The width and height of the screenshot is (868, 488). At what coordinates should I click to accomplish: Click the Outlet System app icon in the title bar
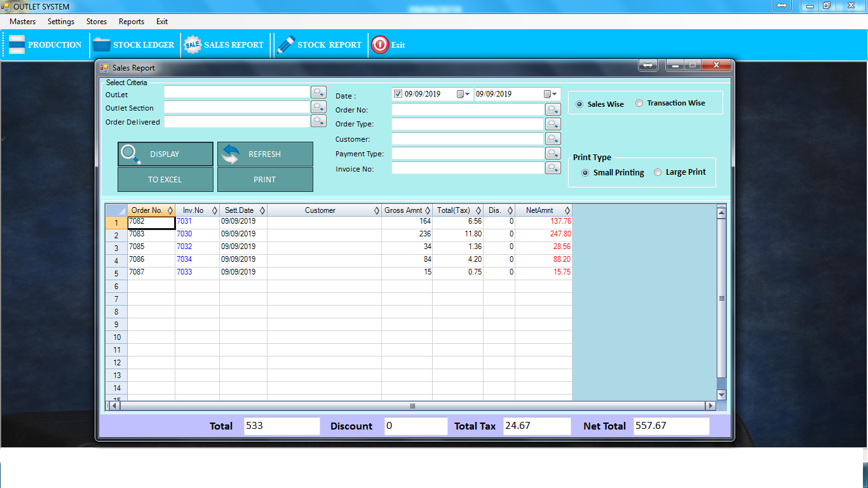[6, 6]
